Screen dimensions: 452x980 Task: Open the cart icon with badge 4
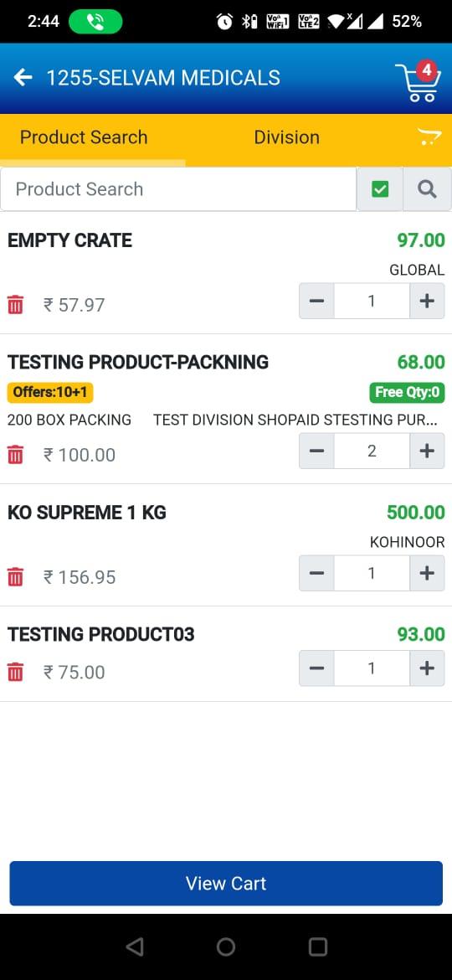pos(419,81)
